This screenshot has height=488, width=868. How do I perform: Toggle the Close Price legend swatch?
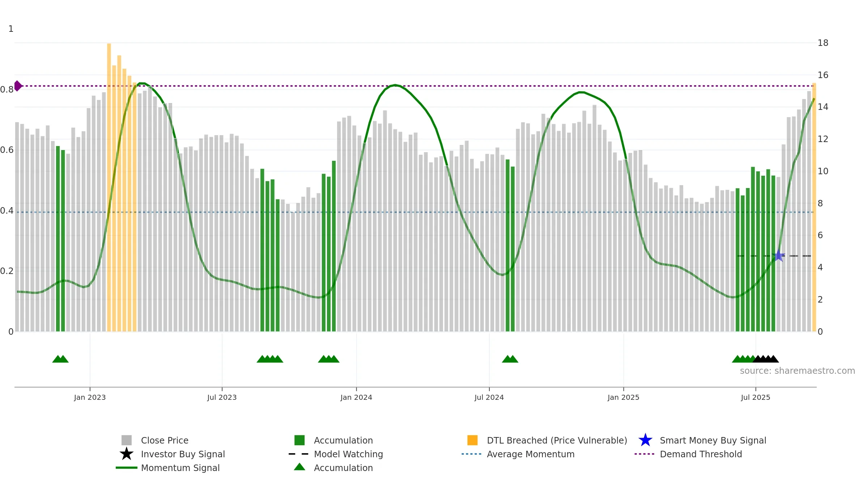[127, 440]
